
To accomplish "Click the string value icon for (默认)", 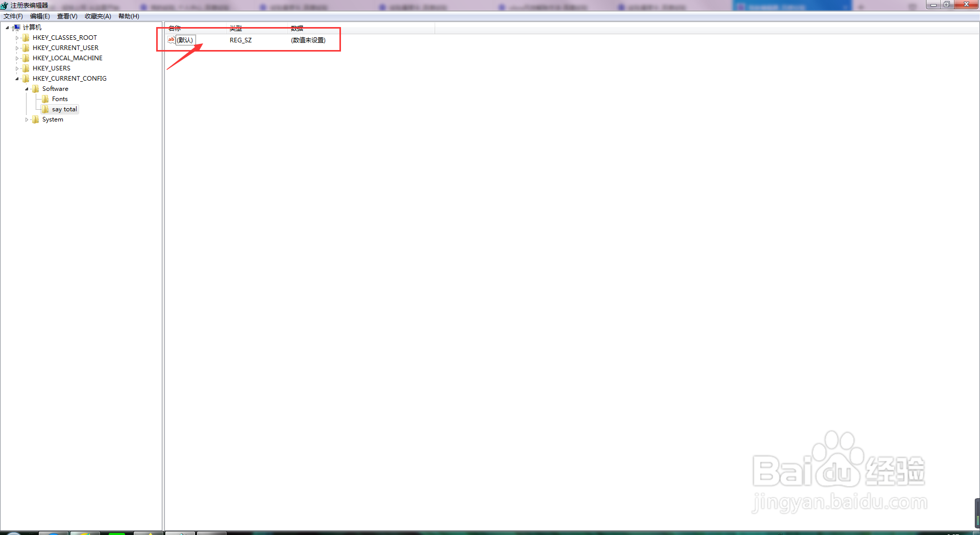I will [171, 40].
